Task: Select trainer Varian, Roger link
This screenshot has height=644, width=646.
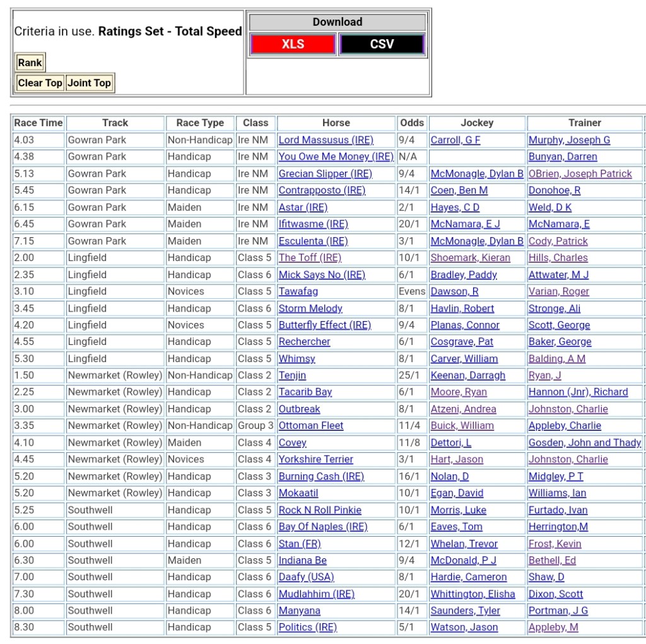Action: [x=558, y=291]
